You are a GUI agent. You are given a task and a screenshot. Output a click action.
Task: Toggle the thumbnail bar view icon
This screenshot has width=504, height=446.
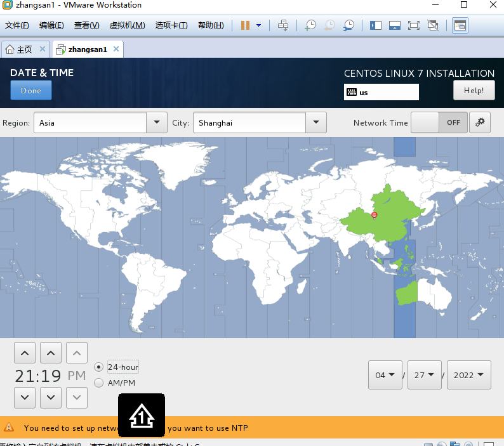[x=395, y=25]
